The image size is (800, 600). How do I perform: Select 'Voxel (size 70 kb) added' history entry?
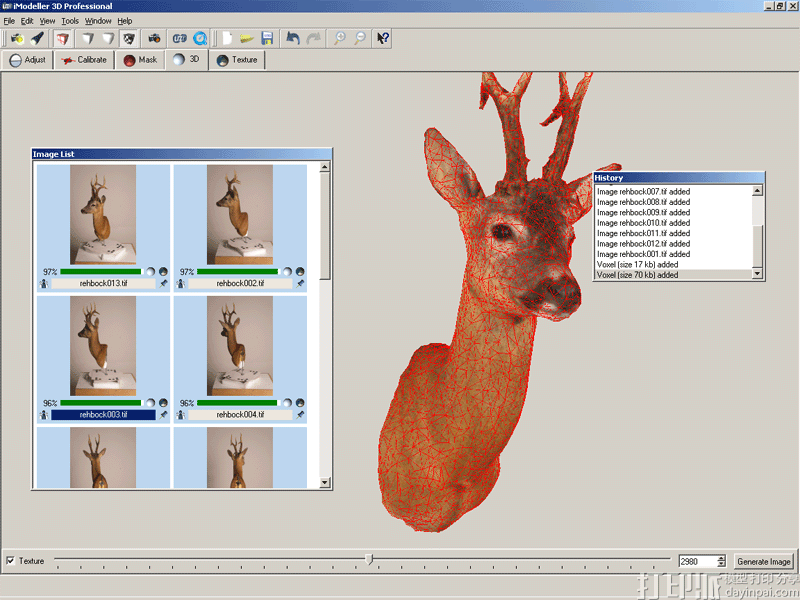673,275
